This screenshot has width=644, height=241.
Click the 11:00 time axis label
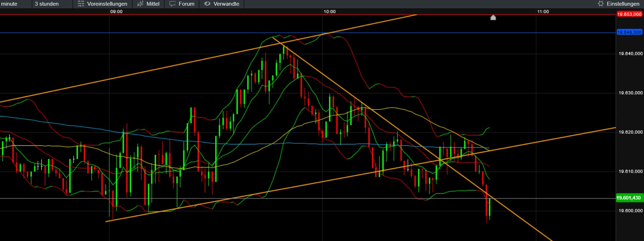point(543,12)
